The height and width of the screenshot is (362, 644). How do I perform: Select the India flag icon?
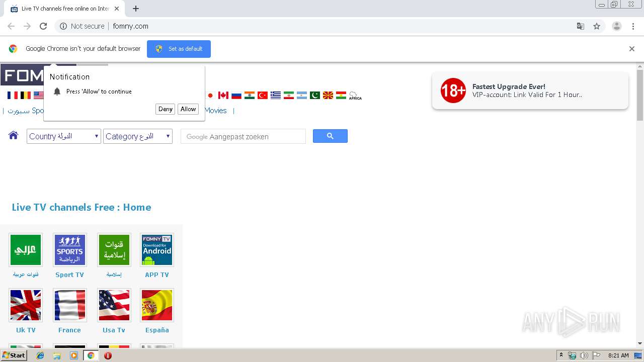click(250, 95)
